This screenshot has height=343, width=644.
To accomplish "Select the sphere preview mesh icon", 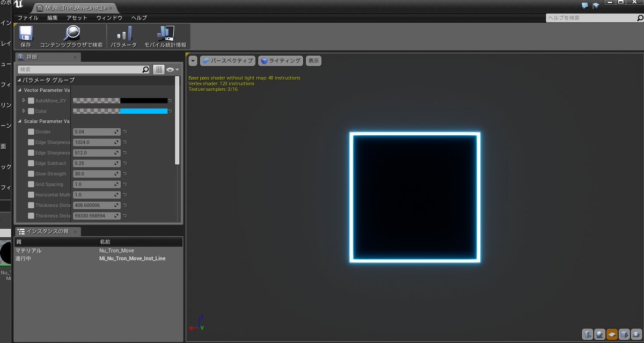I will pyautogui.click(x=599, y=334).
